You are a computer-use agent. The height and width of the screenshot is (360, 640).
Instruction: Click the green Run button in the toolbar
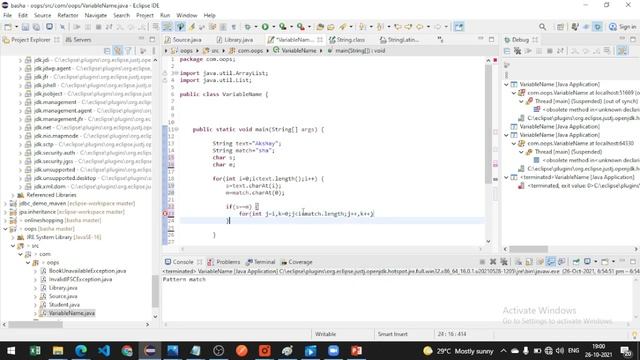(x=265, y=27)
